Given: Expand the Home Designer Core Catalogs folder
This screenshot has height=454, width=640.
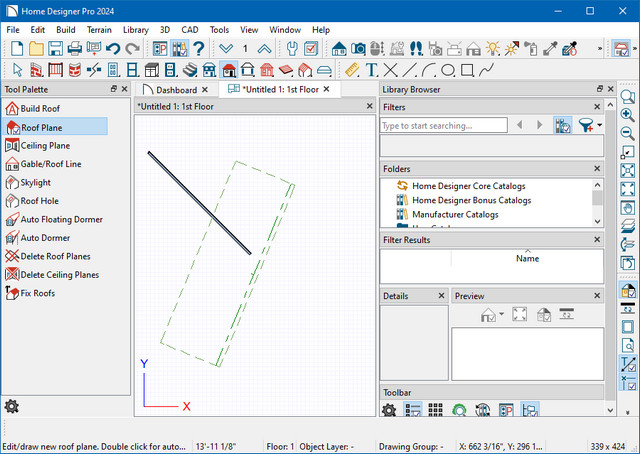Looking at the screenshot, I should (468, 186).
